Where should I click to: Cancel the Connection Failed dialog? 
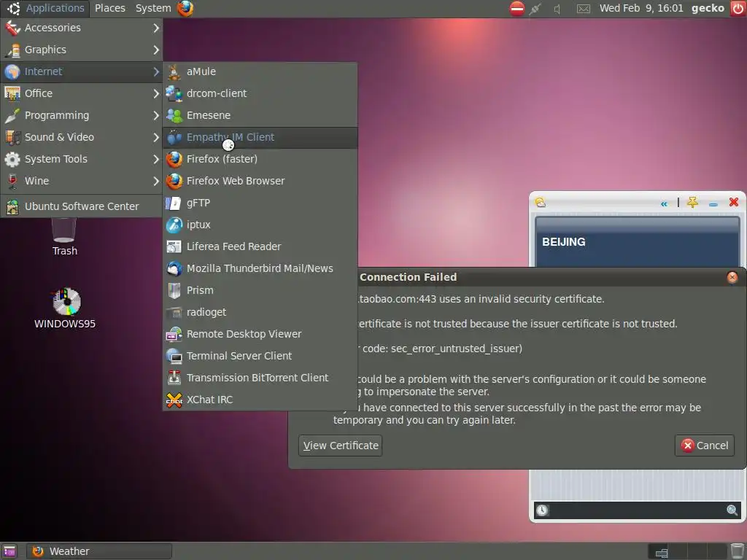(x=705, y=446)
